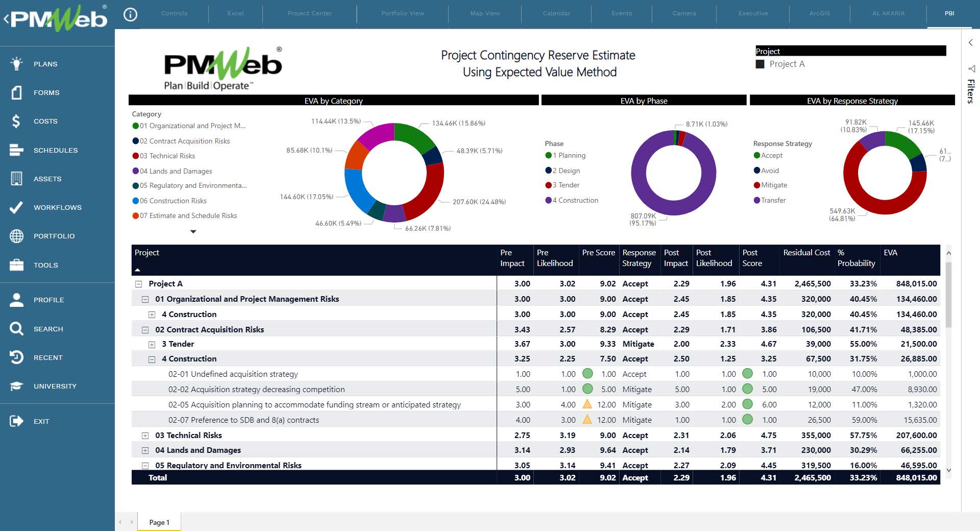The width and height of the screenshot is (980, 531).
Task: Click the table vertical scrollbar thumb
Action: (x=948, y=295)
